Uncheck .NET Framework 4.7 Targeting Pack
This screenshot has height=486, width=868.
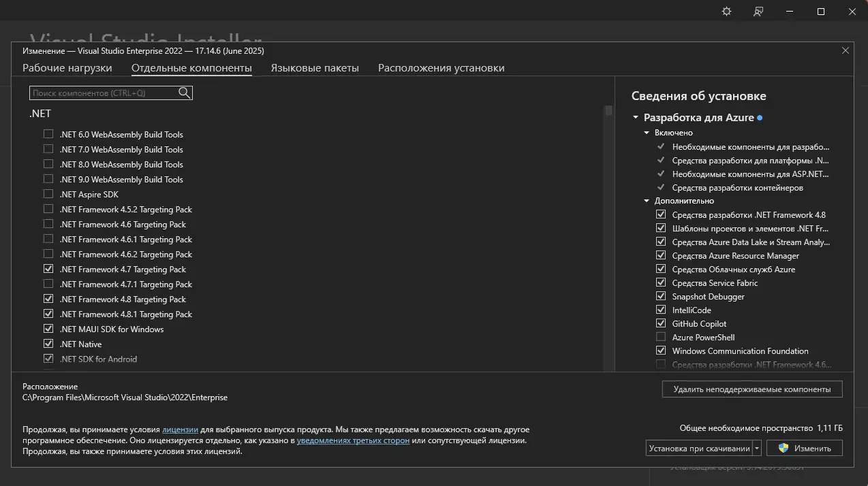(x=48, y=269)
